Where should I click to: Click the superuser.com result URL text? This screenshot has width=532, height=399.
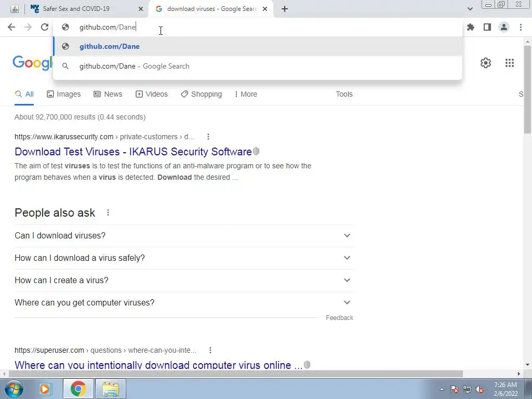pos(105,350)
